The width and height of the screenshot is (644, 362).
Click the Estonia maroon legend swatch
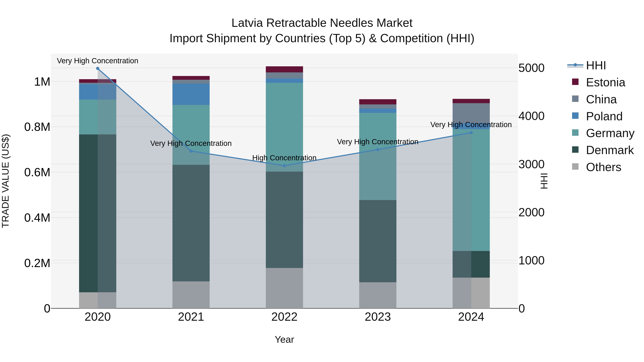pos(575,82)
